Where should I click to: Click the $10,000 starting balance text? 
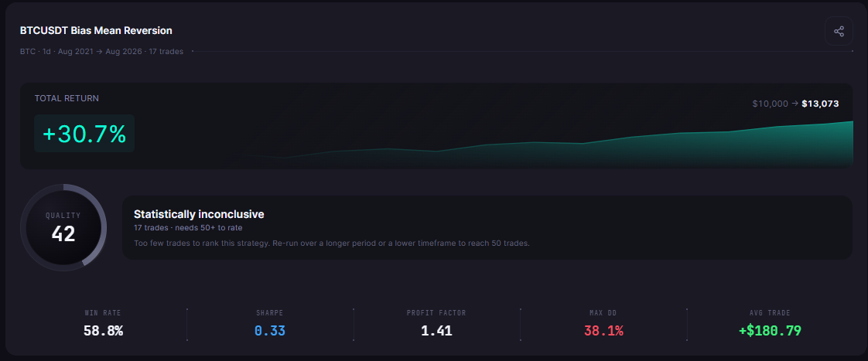tap(770, 104)
